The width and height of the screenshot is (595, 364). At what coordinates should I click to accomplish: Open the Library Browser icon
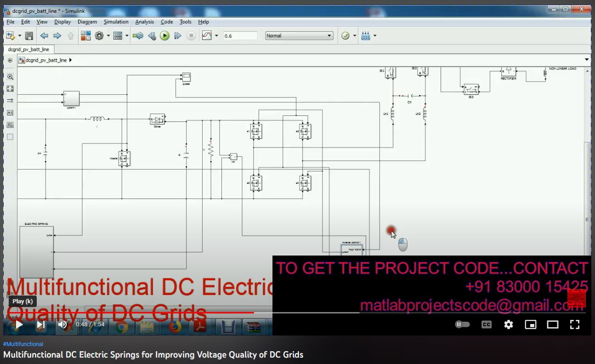[x=85, y=36]
